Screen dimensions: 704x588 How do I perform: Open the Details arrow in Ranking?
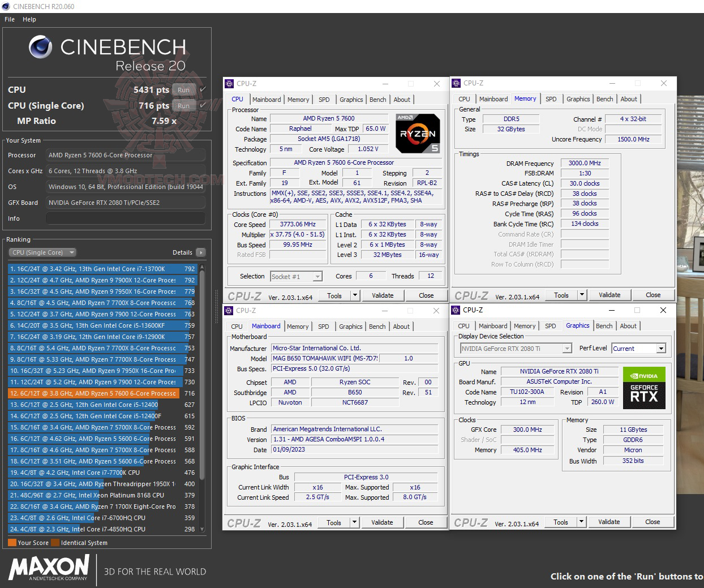click(201, 252)
